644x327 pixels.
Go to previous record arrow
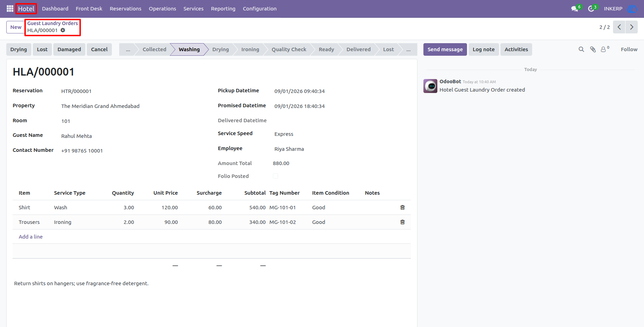point(619,27)
